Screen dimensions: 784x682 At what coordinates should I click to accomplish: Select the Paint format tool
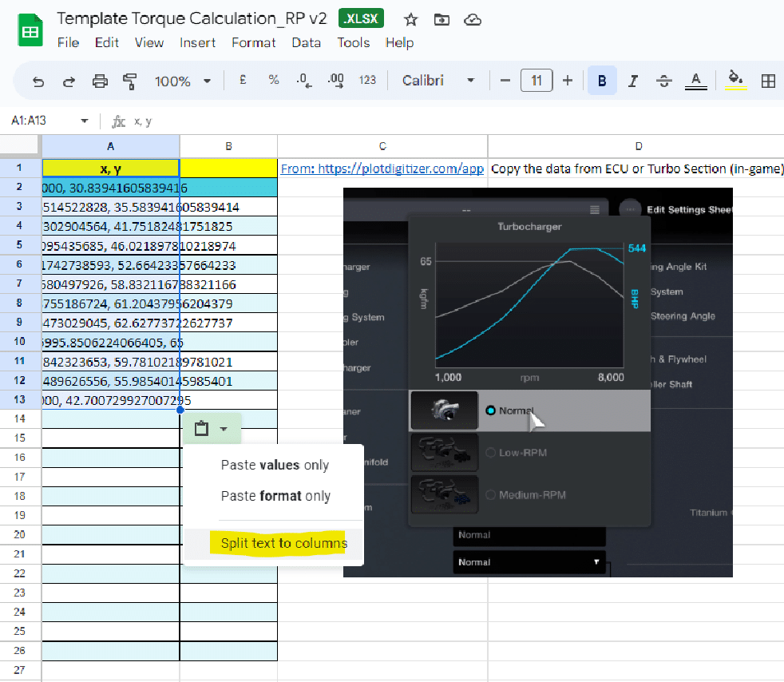point(129,81)
